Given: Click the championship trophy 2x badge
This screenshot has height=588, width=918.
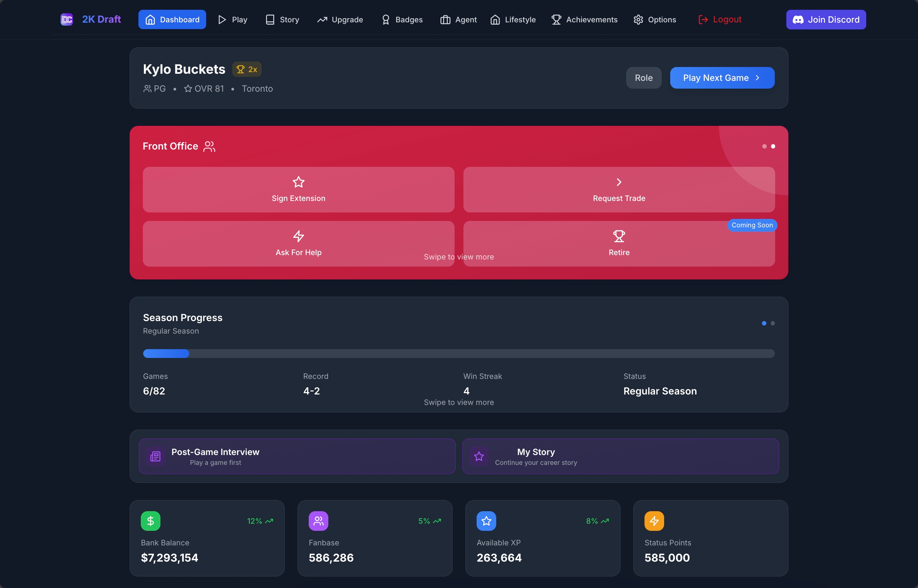Looking at the screenshot, I should tap(247, 69).
